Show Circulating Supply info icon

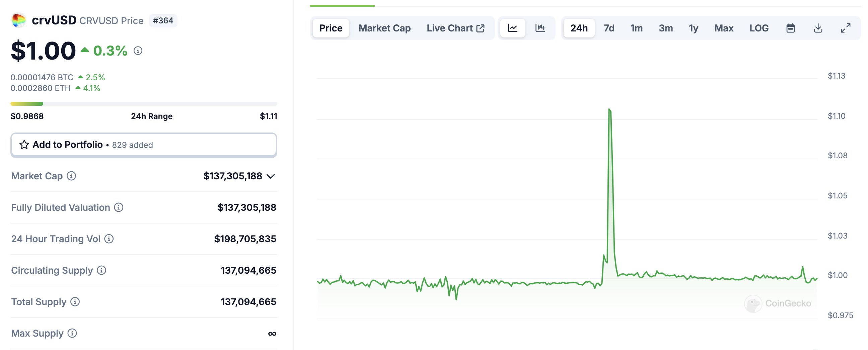101,270
